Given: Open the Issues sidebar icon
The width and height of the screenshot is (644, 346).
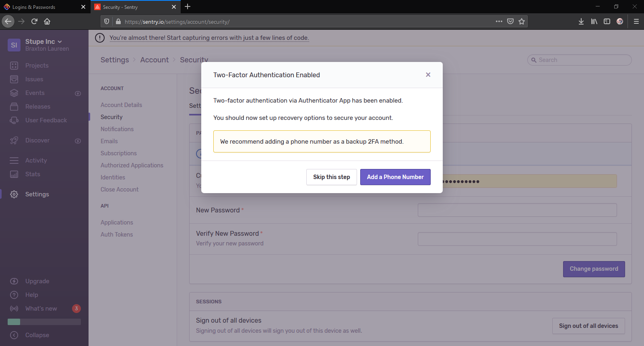Looking at the screenshot, I should click(14, 79).
